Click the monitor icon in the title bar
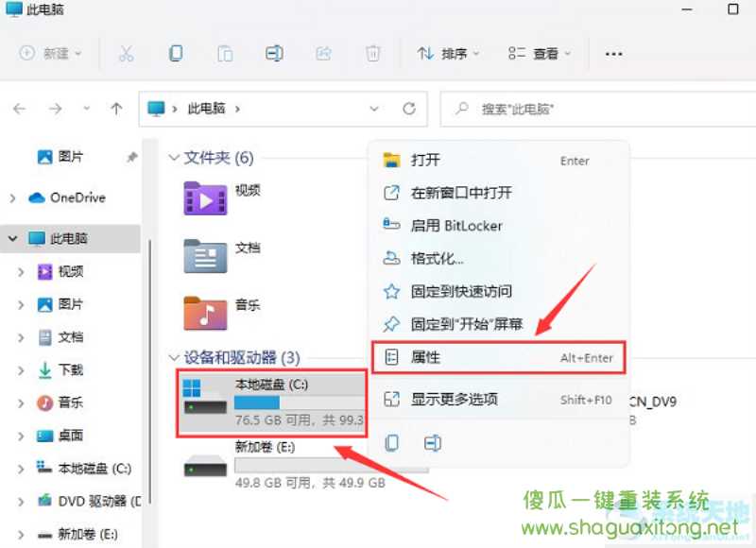Screen dimensions: 756x548 pos(14,9)
